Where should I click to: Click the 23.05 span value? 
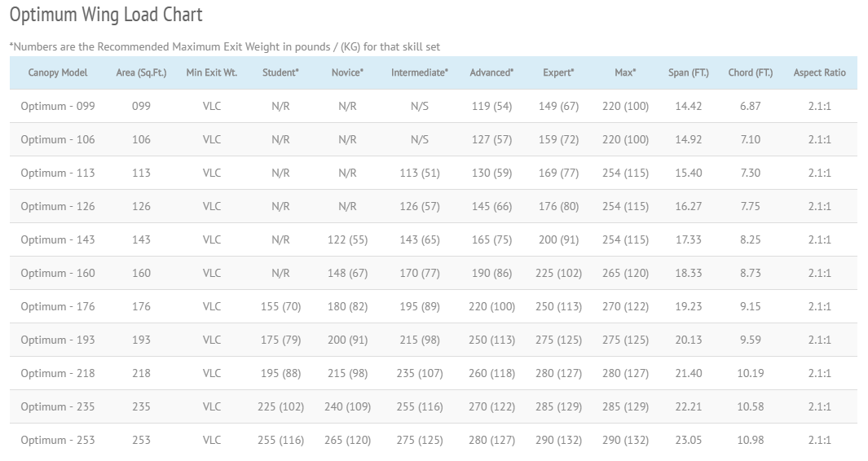pos(689,440)
